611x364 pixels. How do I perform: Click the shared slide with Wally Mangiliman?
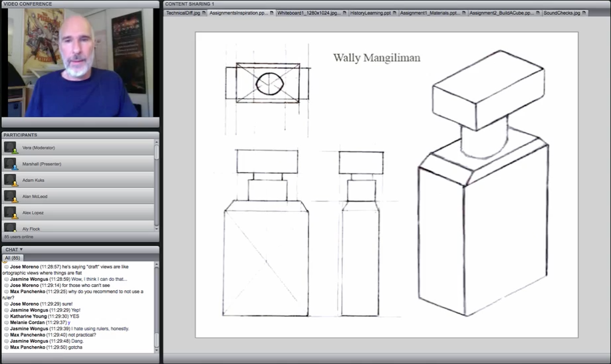[x=386, y=185]
